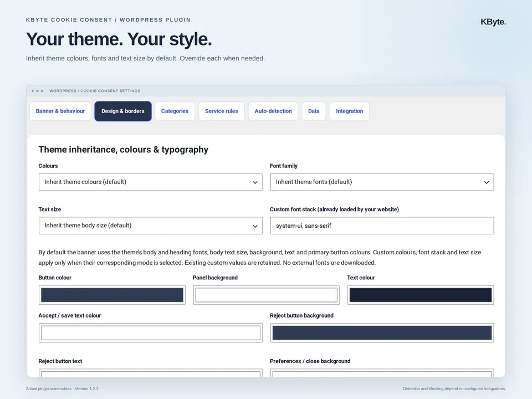Click the 'WORDPRESS / COOKIE CONSENT SETTINGS' title text

click(x=95, y=91)
